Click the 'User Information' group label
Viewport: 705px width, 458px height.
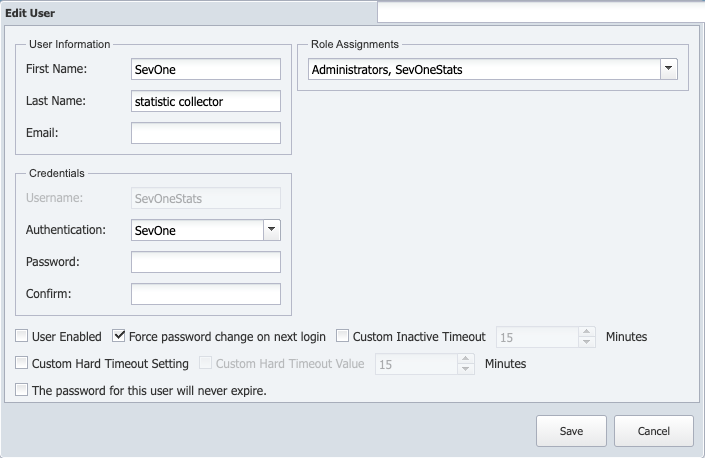pyautogui.click(x=70, y=44)
